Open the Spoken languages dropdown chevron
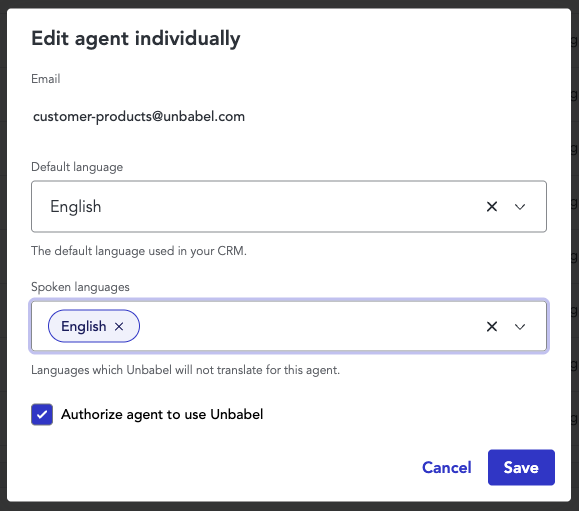The image size is (579, 511). tap(520, 327)
